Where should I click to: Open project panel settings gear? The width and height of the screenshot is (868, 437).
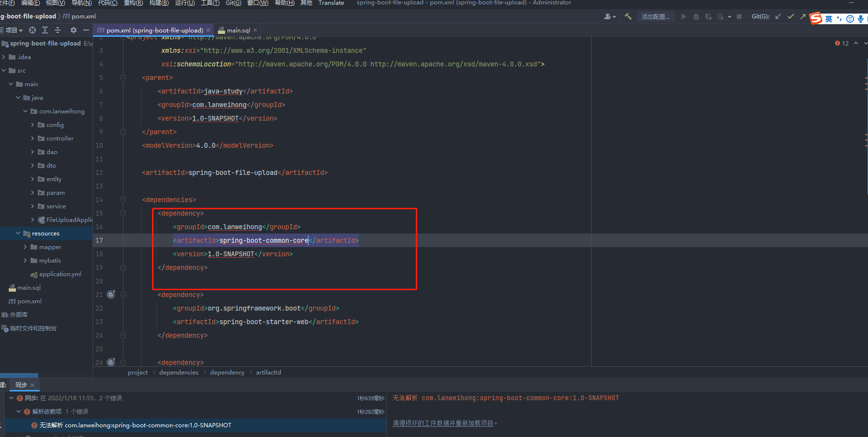point(74,30)
